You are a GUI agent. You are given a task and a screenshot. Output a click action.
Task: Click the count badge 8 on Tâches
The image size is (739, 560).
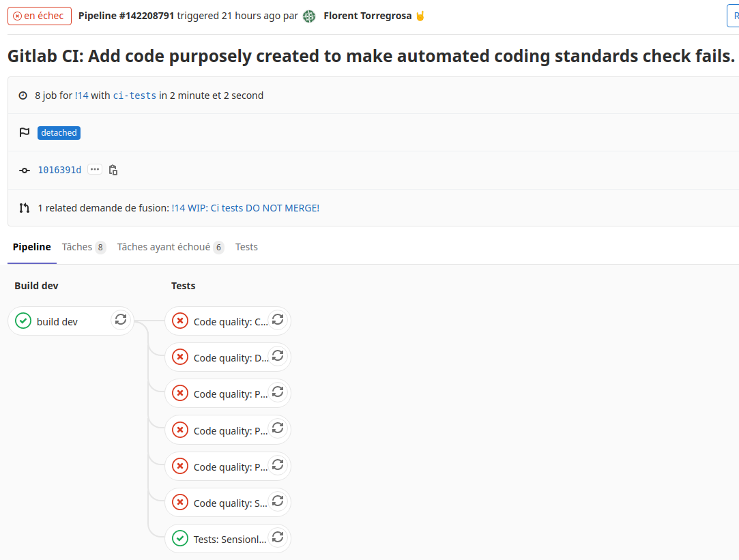100,248
